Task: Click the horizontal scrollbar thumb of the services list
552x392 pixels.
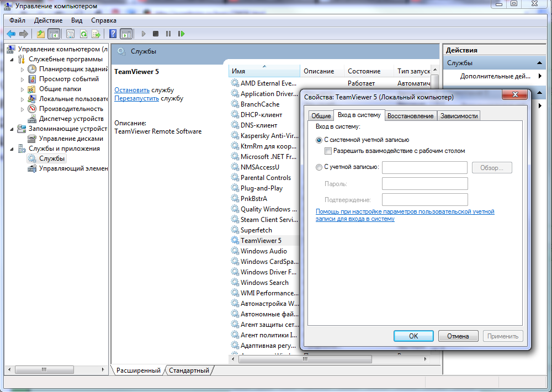Action: coord(305,359)
